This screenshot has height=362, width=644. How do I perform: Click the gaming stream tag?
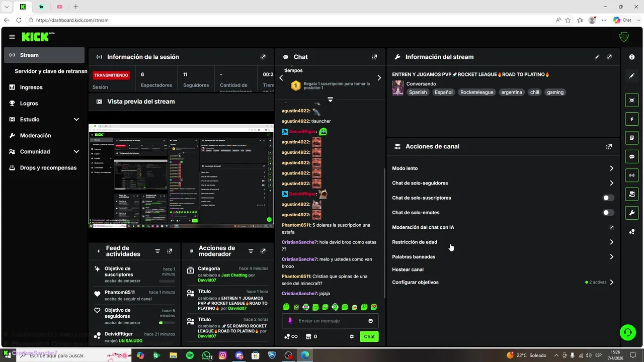555,93
